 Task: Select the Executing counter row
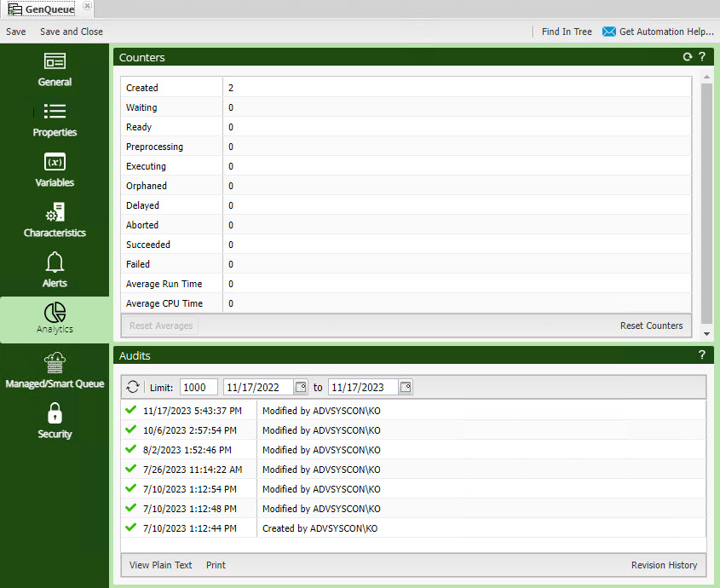(x=406, y=166)
